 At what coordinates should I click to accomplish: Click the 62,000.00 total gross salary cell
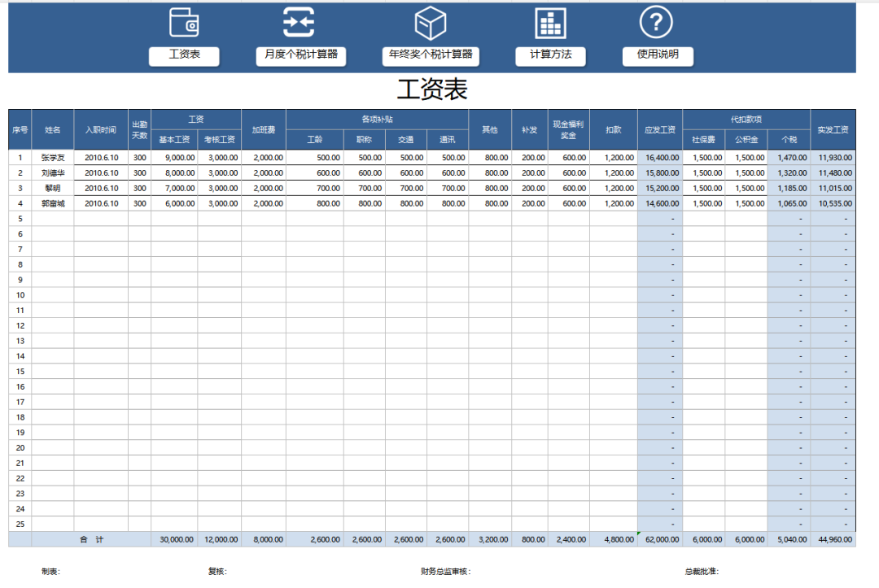[660, 539]
